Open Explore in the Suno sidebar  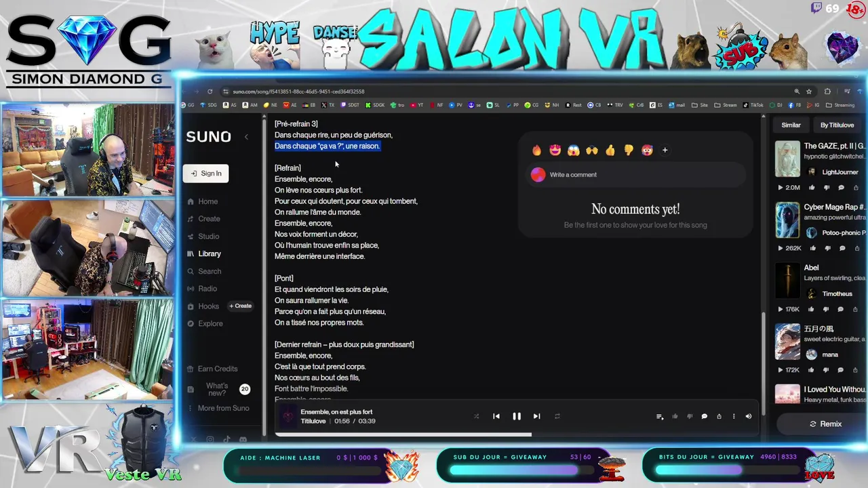205,323
